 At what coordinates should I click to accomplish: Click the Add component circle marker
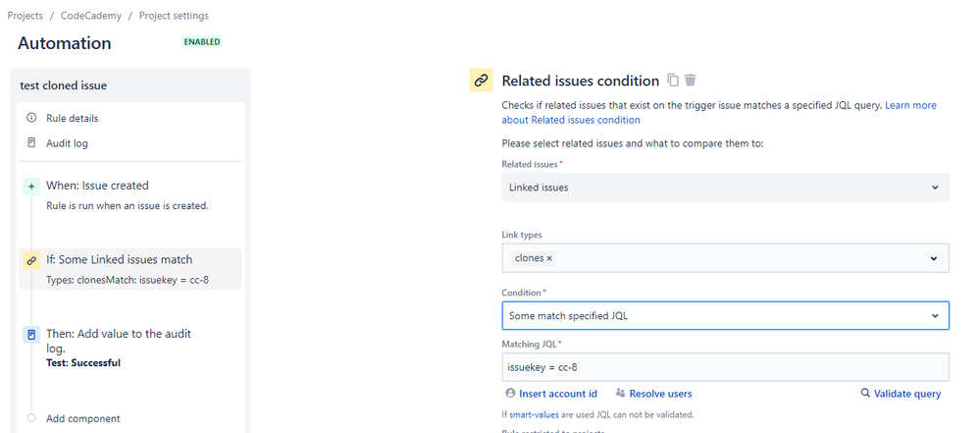(31, 418)
